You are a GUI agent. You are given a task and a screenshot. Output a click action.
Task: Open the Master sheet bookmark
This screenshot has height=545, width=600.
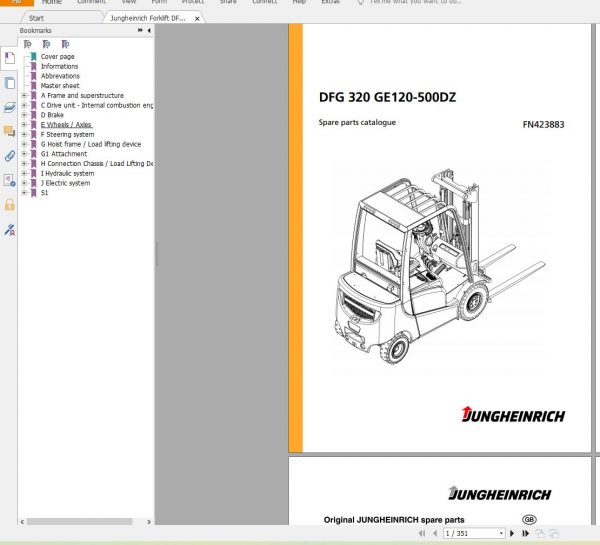(x=60, y=85)
